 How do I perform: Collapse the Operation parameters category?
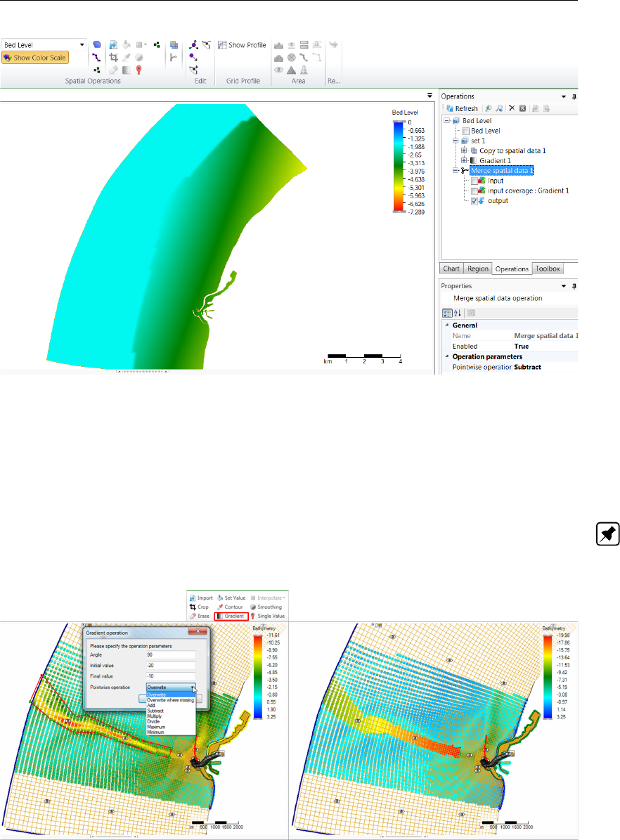(x=447, y=356)
